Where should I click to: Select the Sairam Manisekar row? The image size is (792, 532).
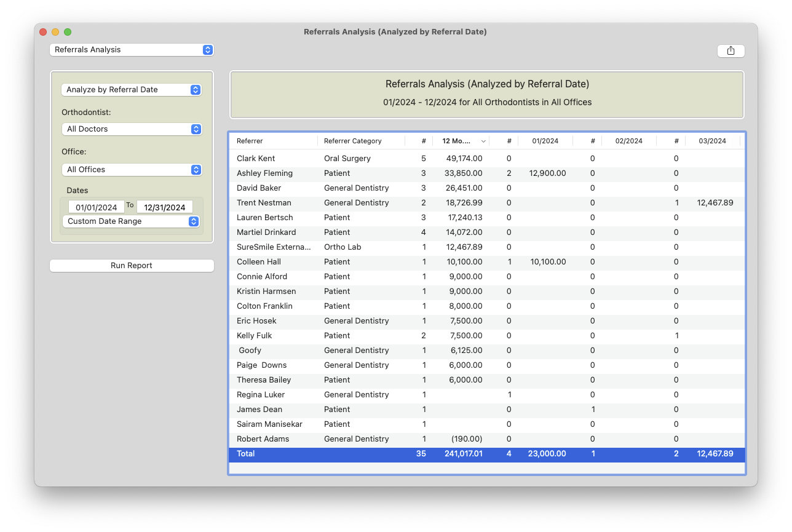click(x=487, y=424)
